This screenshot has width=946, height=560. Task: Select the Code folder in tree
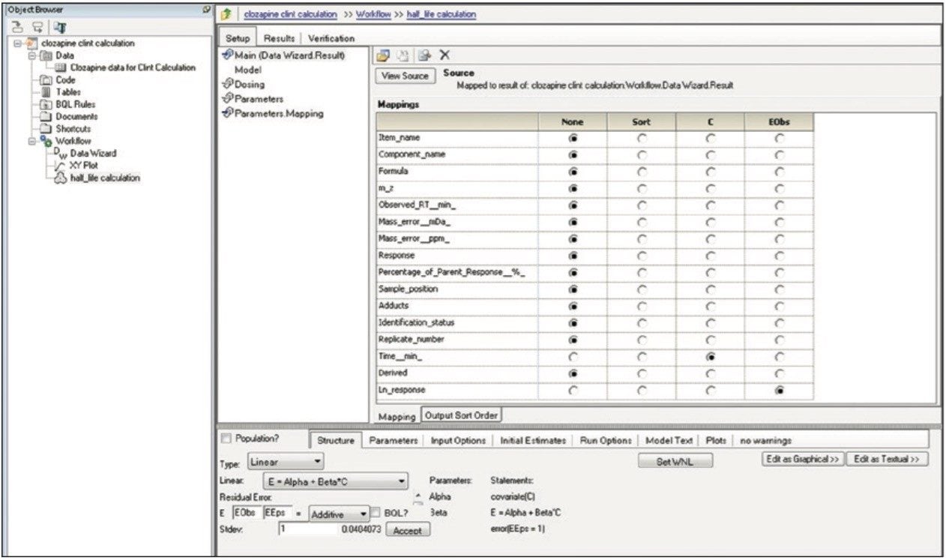tap(66, 80)
